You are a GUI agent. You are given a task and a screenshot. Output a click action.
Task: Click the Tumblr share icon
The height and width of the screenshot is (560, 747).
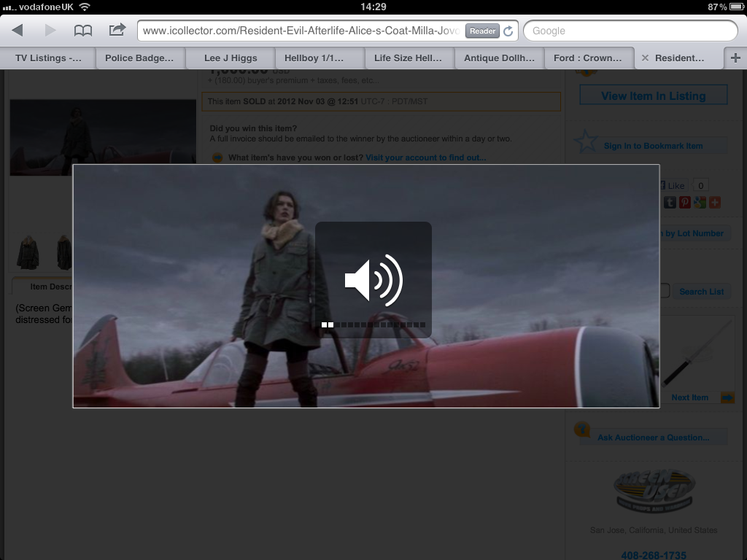pyautogui.click(x=670, y=203)
